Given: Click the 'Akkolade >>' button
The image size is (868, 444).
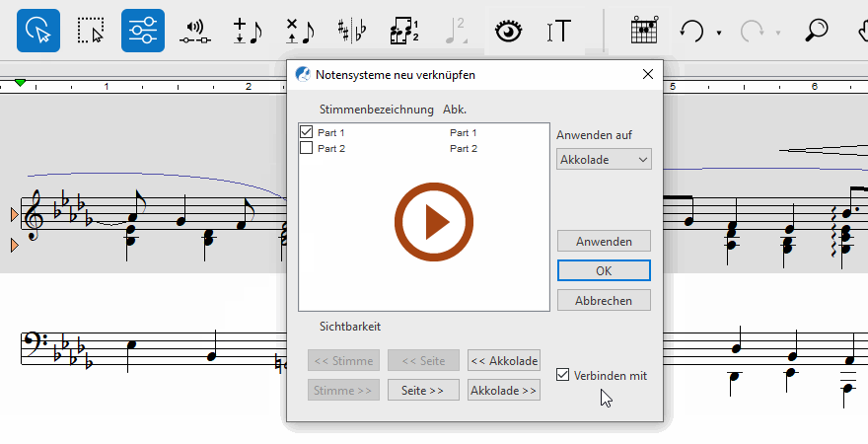Looking at the screenshot, I should click(504, 391).
